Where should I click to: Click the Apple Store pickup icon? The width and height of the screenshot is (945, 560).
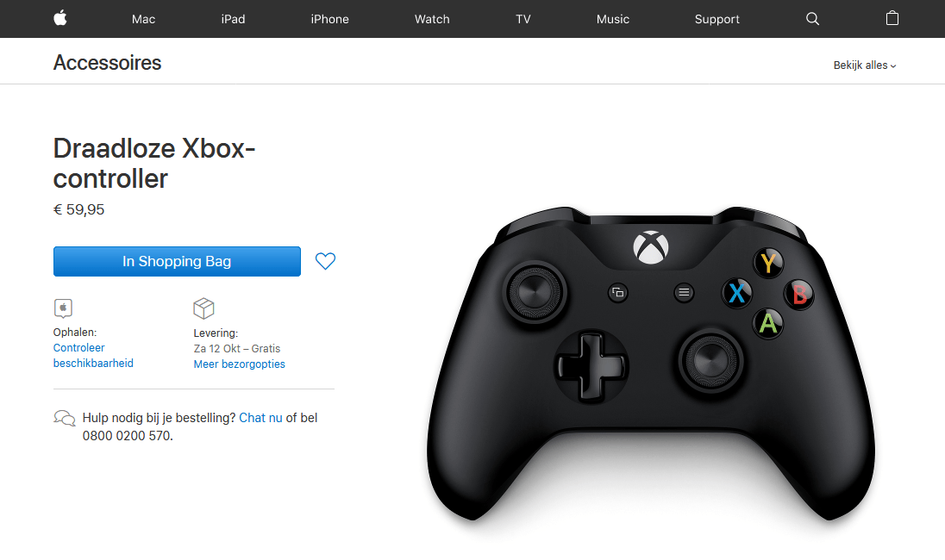tap(63, 308)
